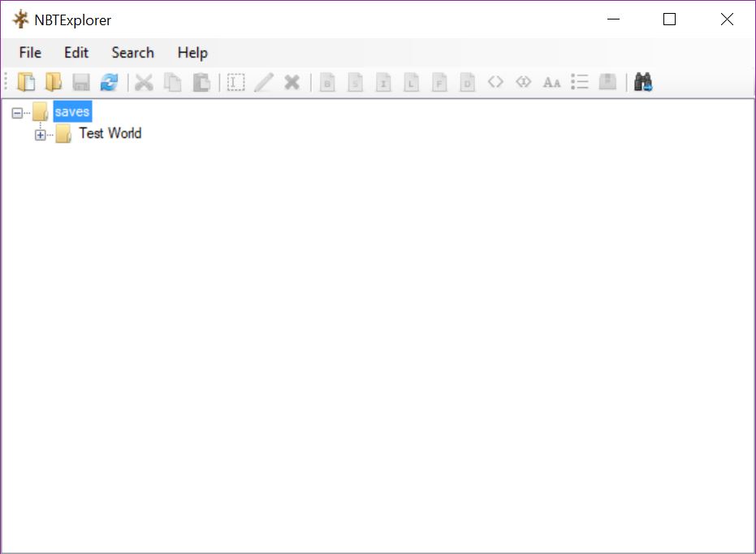Open the Search menu

[x=132, y=53]
